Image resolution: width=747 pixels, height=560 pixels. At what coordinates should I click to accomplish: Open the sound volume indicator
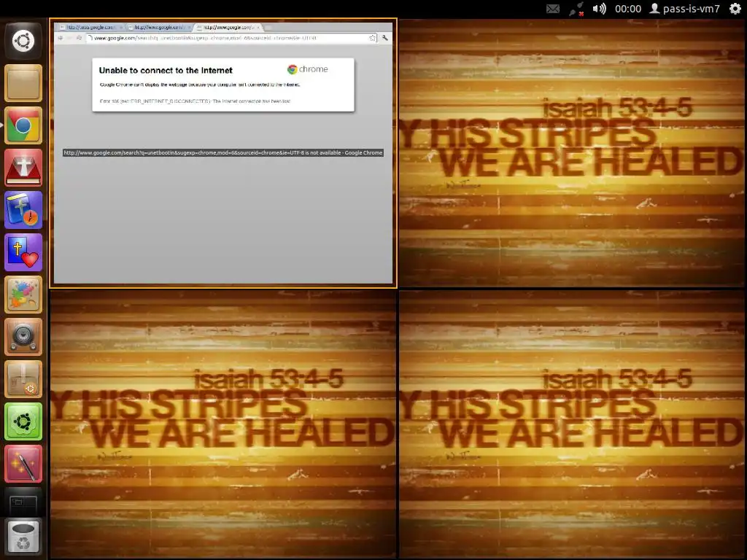point(600,9)
